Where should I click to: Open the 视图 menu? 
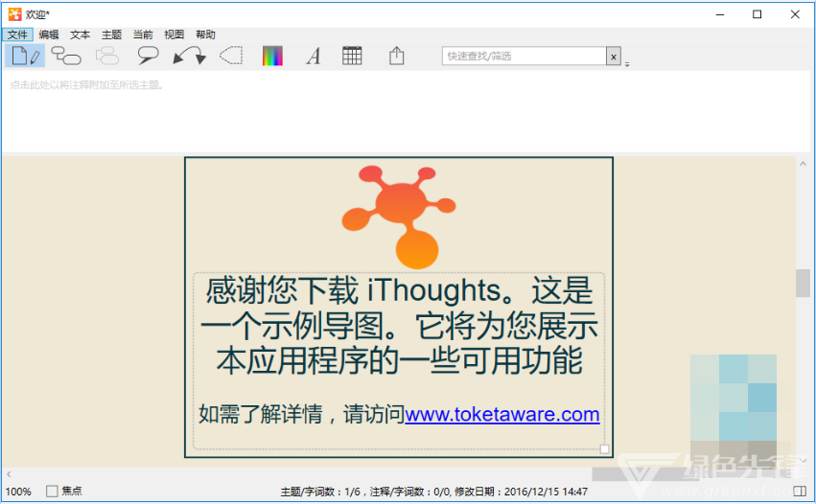click(x=174, y=34)
